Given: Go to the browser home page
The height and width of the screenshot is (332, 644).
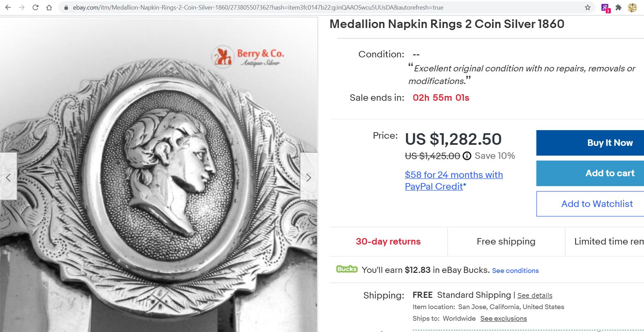Looking at the screenshot, I should 49,7.
